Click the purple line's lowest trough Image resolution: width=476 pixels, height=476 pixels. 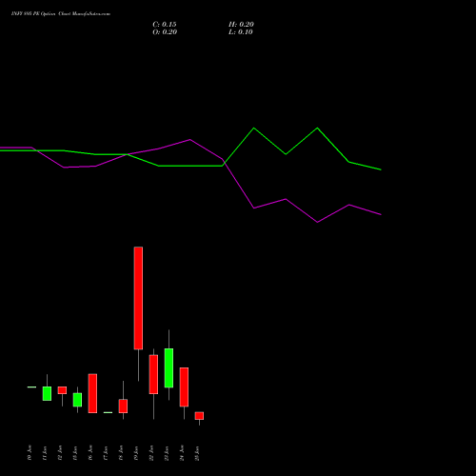[x=317, y=222]
